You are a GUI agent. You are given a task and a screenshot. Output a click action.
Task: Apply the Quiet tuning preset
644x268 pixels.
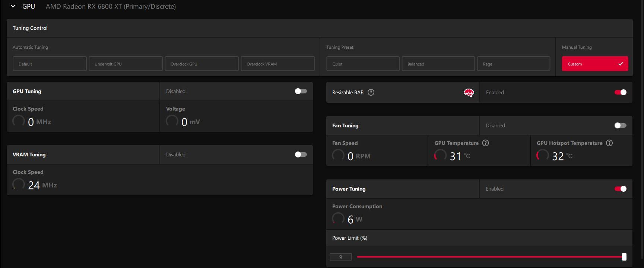pyautogui.click(x=363, y=64)
